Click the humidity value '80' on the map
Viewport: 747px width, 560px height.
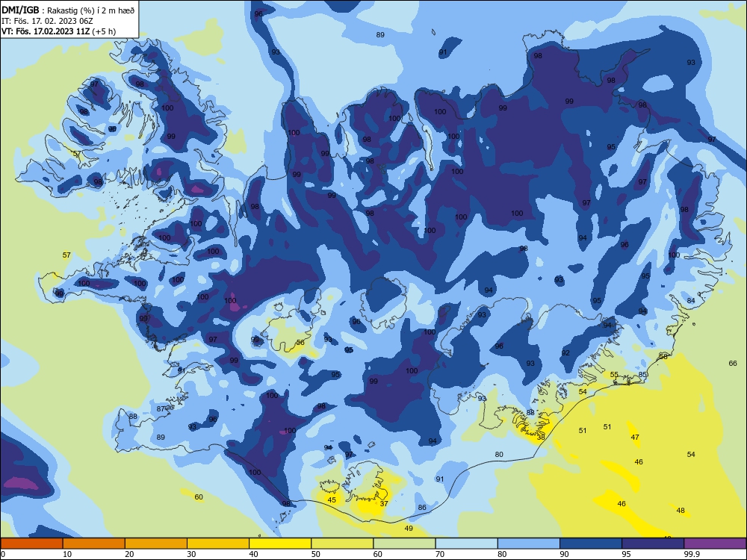click(x=499, y=454)
